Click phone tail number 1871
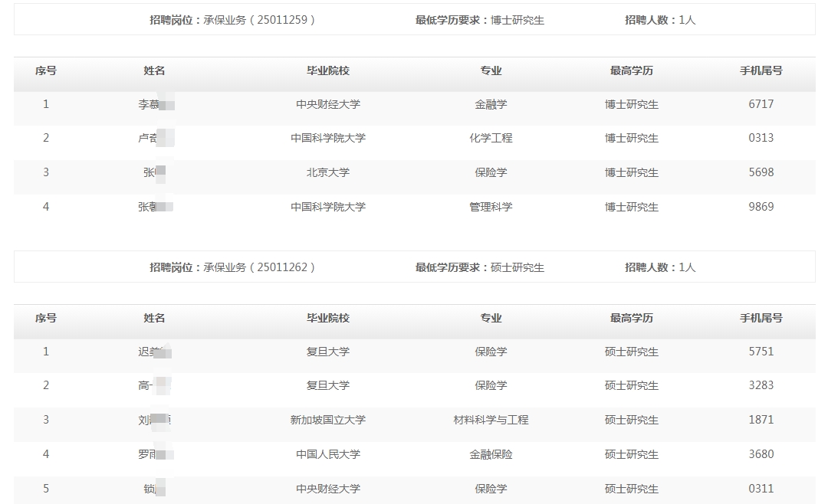This screenshot has height=504, width=828. (761, 420)
